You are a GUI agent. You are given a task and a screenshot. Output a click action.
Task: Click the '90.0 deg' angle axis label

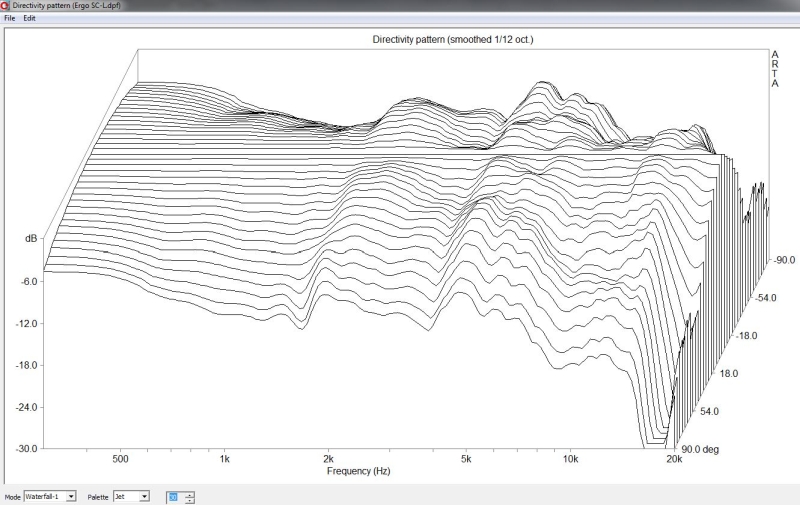700,449
